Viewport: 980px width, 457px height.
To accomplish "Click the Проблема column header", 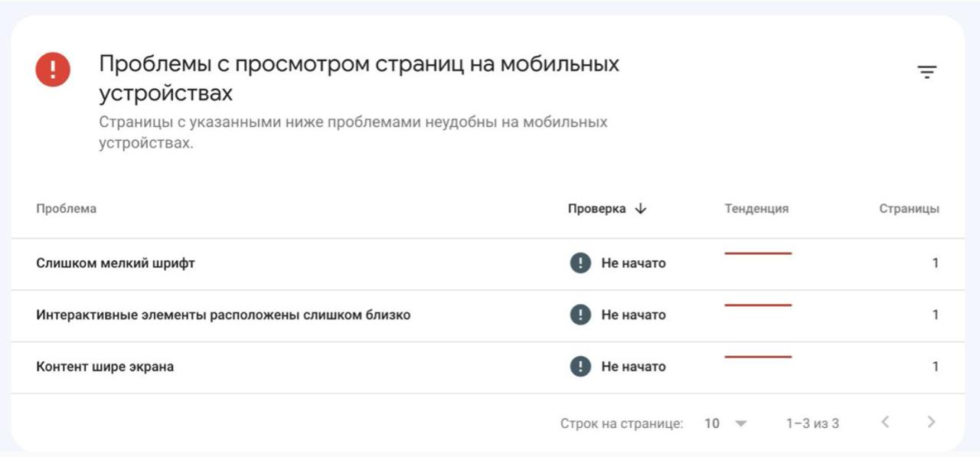I will pos(67,209).
